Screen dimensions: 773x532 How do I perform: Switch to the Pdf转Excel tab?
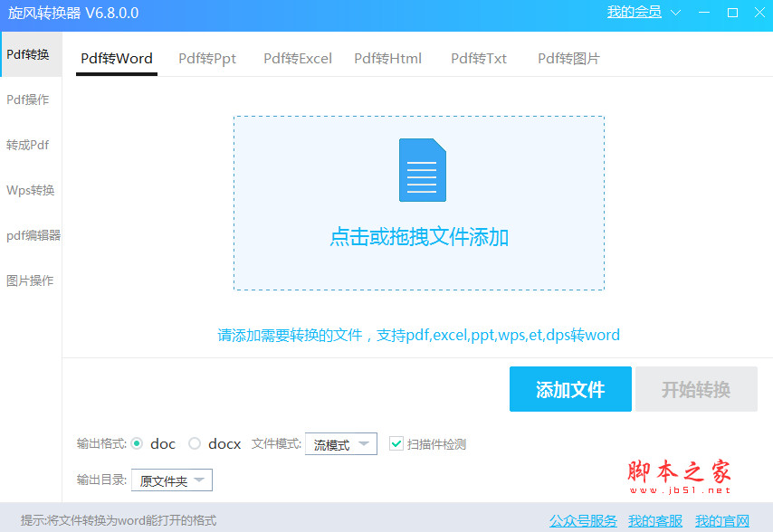click(297, 58)
